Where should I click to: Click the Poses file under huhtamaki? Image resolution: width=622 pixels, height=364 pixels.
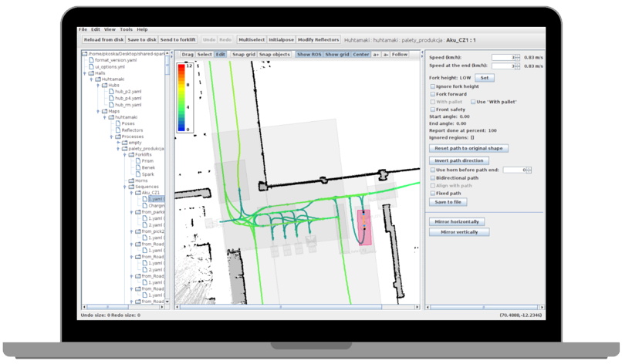127,123
